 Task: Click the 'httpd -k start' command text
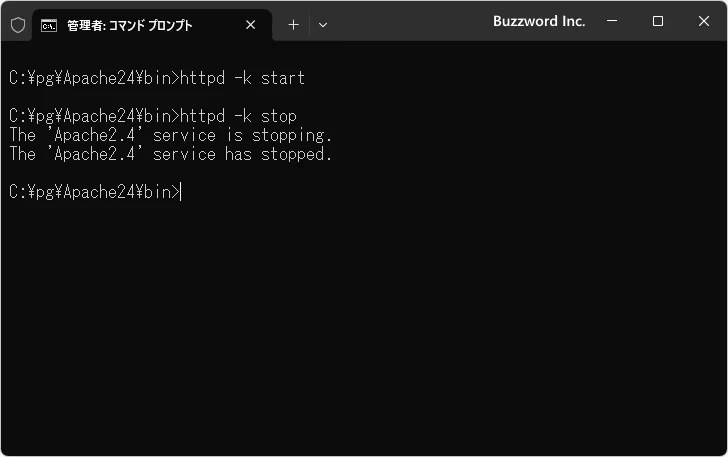click(x=242, y=77)
